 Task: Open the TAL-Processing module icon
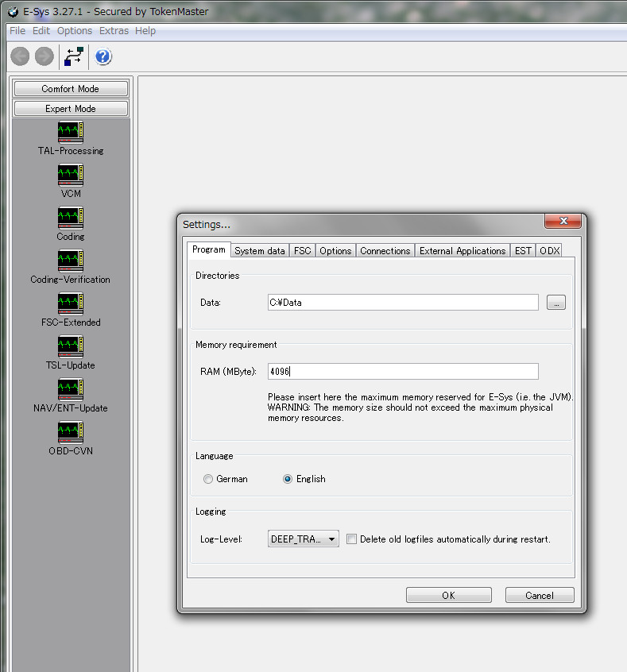pyautogui.click(x=71, y=133)
